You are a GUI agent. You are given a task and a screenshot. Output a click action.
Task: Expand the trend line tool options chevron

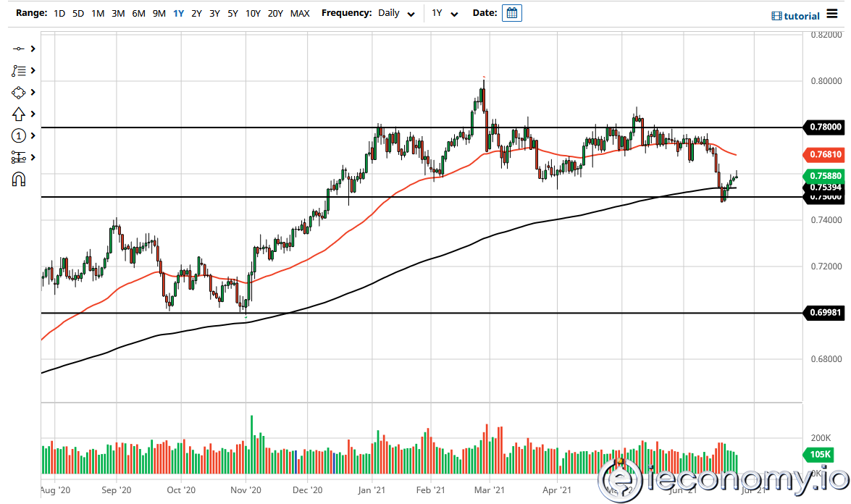pos(32,49)
